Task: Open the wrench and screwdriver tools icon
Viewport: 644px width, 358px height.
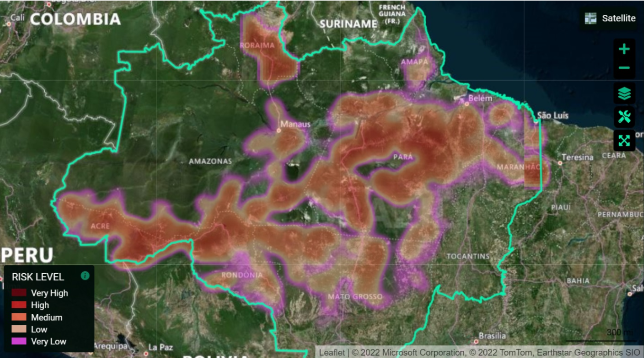Action: 624,117
